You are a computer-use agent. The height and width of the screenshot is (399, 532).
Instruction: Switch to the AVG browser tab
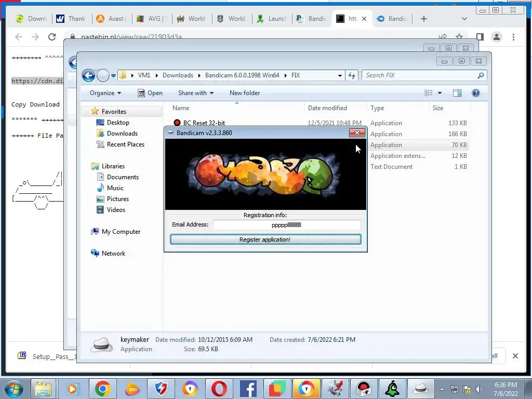point(151,19)
